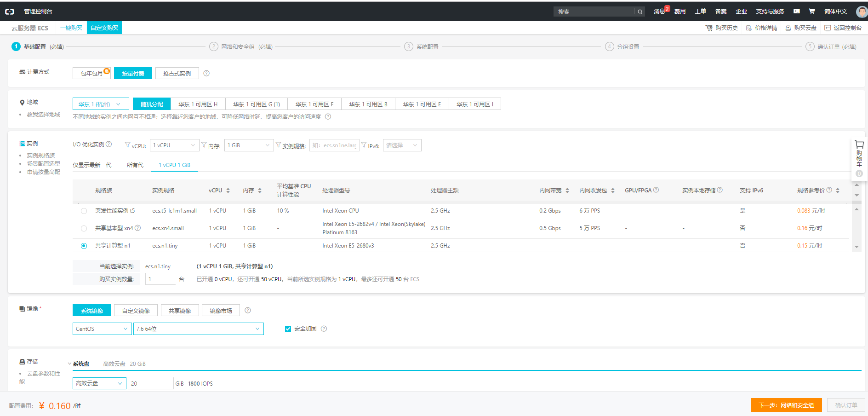Click the 教我选择地域 link
The height and width of the screenshot is (416, 868).
[43, 115]
